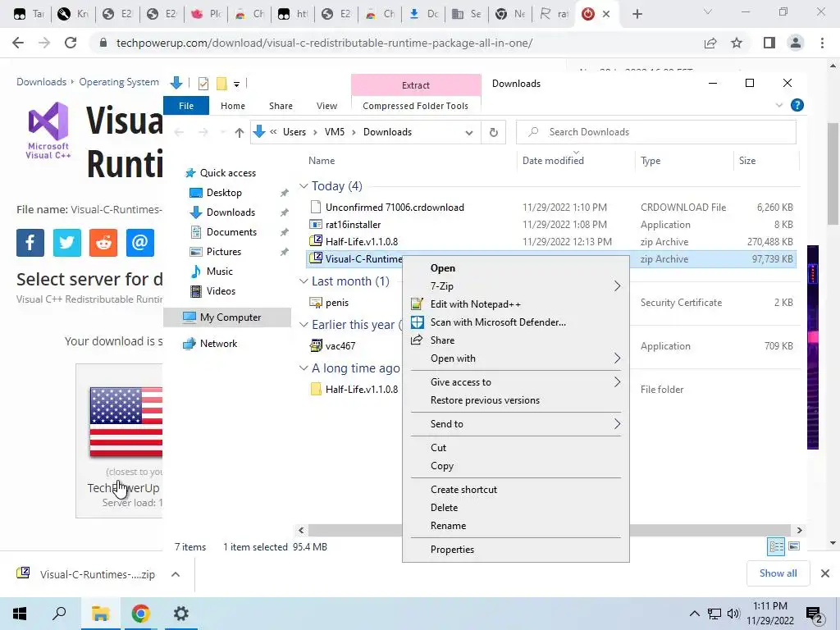The image size is (840, 630).
Task: Select Network in the navigation pane
Action: (218, 344)
